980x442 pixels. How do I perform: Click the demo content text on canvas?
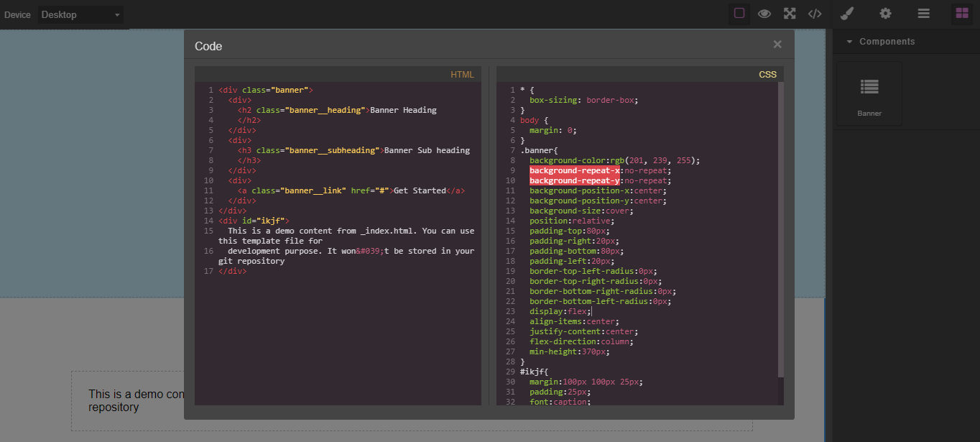[x=137, y=400]
